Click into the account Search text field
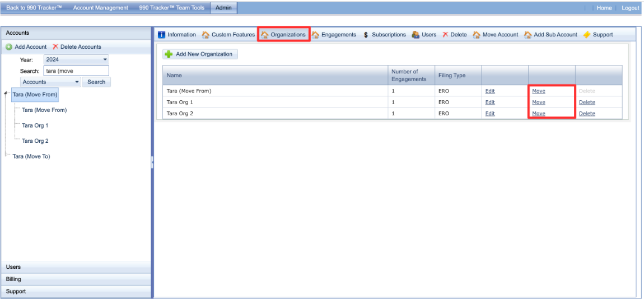 (x=76, y=71)
